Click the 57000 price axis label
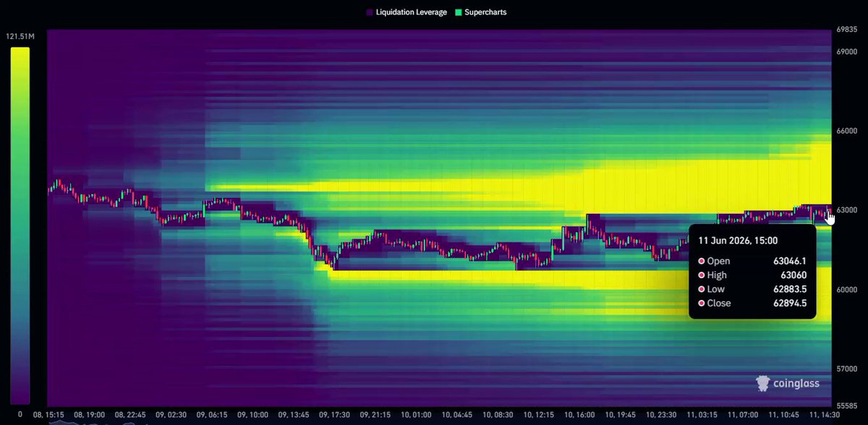 coord(846,369)
